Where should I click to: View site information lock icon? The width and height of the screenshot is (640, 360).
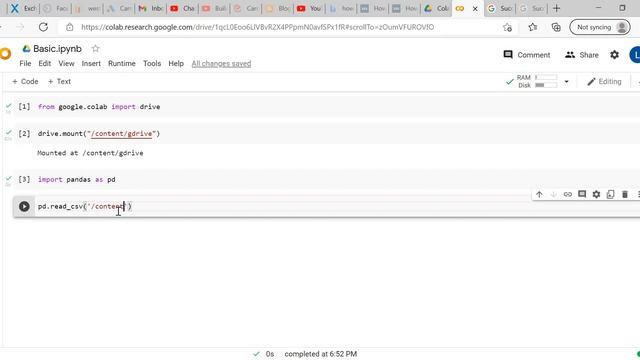tap(70, 27)
